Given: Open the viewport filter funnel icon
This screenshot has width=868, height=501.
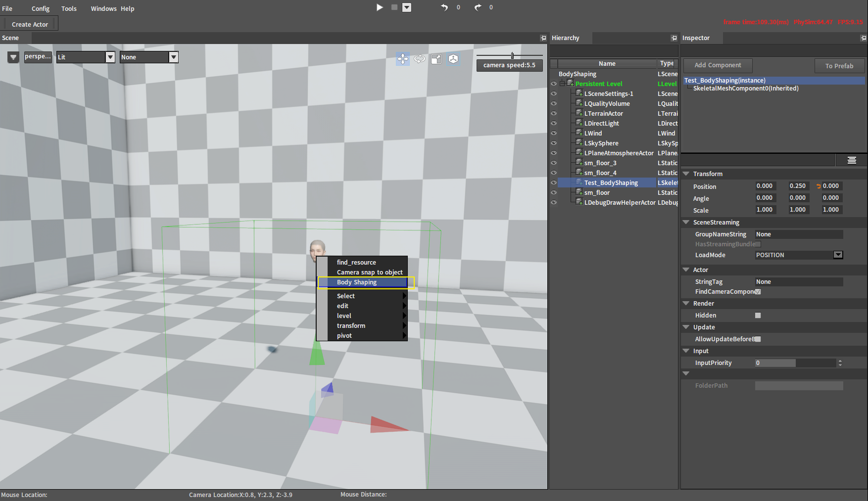Looking at the screenshot, I should click(13, 57).
